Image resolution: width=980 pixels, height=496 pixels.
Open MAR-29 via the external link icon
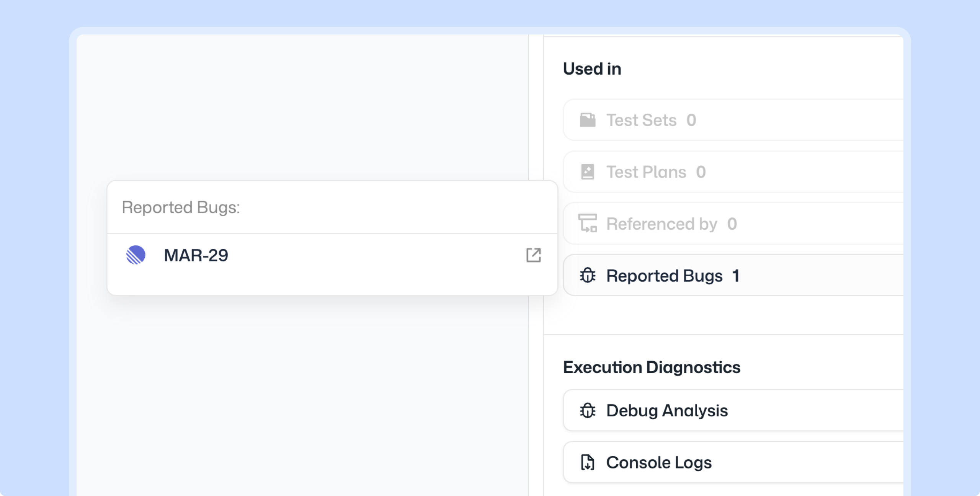pos(533,255)
